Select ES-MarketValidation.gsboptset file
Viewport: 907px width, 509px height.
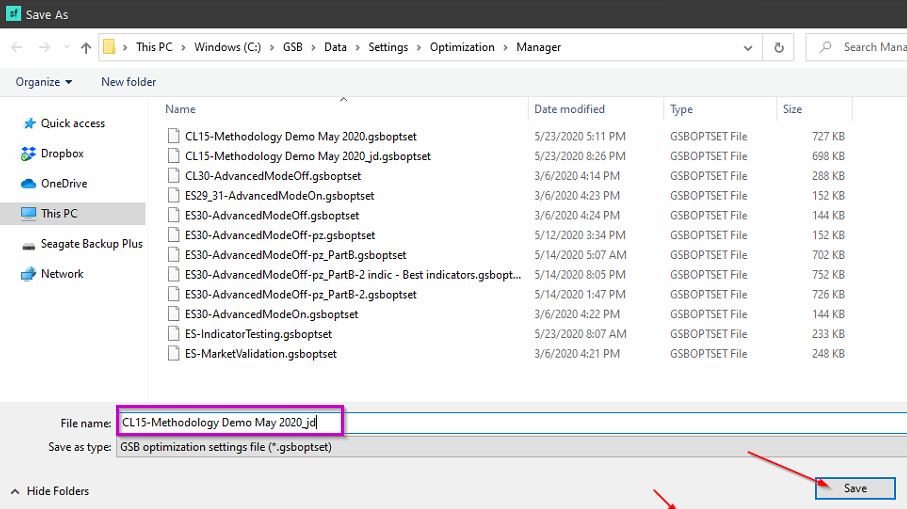260,354
